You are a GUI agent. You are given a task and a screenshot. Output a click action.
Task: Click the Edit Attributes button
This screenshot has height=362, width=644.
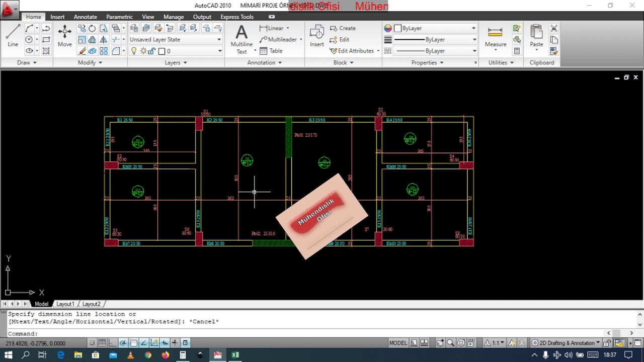click(x=354, y=51)
